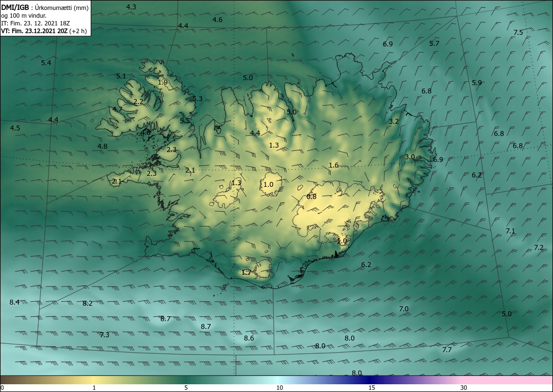
Task: Click the 8.4 value on the map
Action: coord(14,302)
